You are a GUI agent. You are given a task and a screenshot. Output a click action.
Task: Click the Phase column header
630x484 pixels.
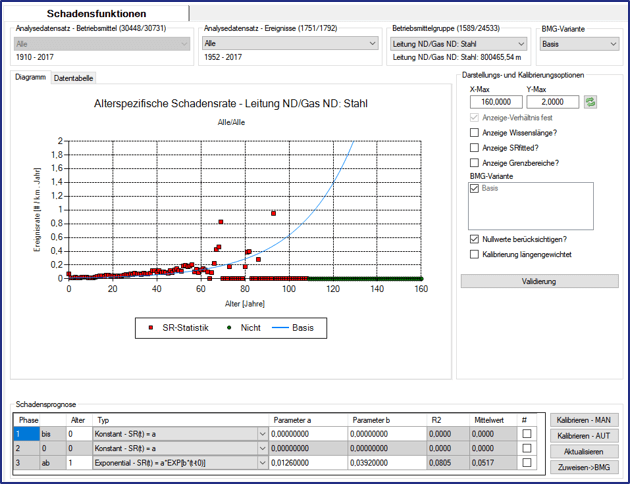tap(29, 420)
